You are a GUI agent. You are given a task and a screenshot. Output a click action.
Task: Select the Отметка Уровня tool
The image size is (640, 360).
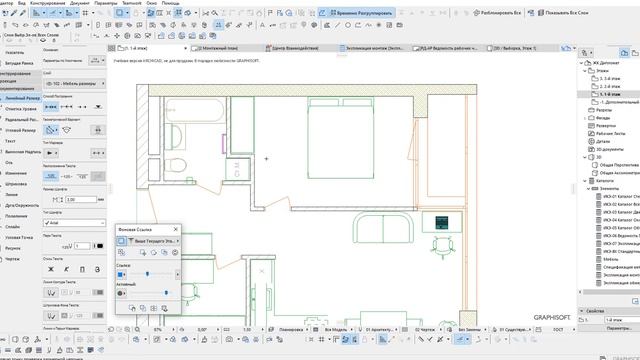[20, 109]
